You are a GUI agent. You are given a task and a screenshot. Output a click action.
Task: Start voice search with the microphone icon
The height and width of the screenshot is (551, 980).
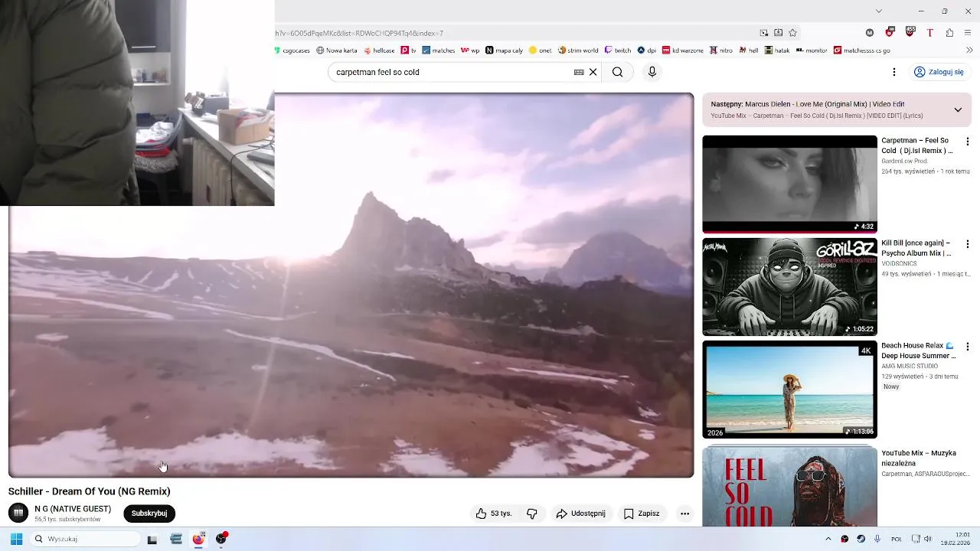(x=652, y=72)
